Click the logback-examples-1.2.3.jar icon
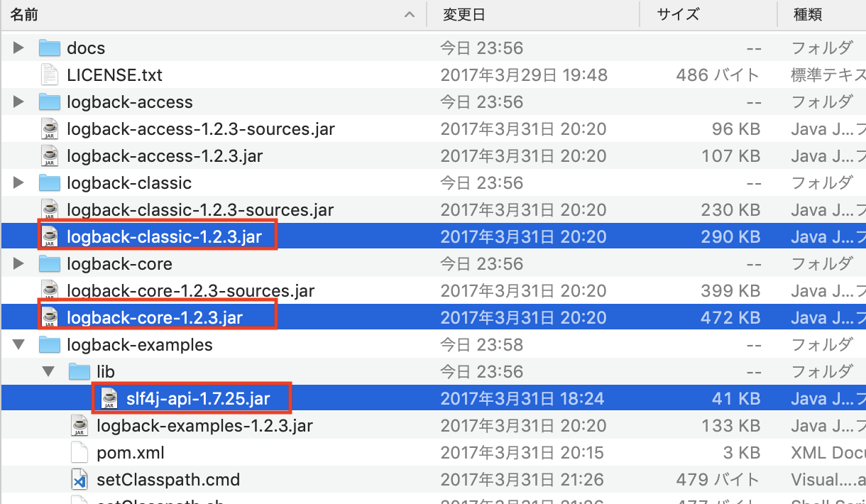Viewport: 866px width, 504px height. pyautogui.click(x=79, y=426)
